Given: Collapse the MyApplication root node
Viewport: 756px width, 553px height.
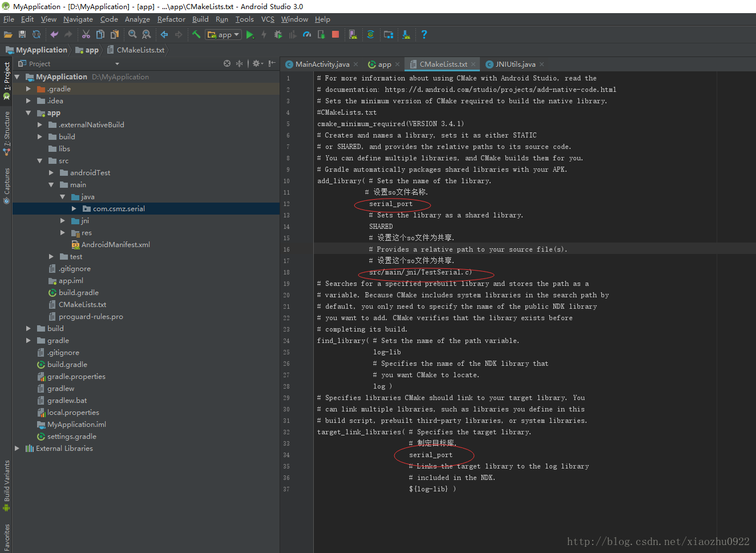Looking at the screenshot, I should [x=17, y=76].
